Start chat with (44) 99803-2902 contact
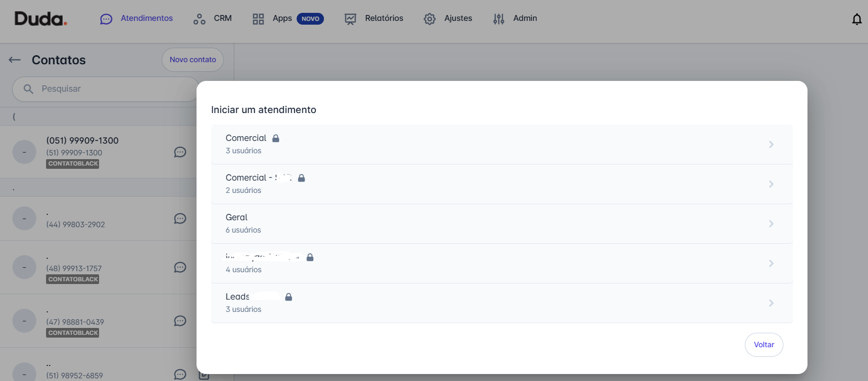Screen dimensions: 868x381 (180, 219)
